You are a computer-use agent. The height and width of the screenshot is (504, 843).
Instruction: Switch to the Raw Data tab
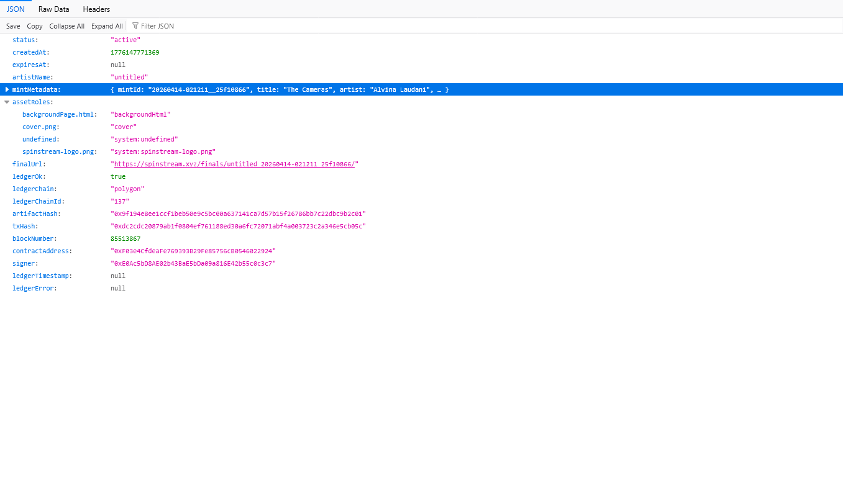click(x=53, y=9)
